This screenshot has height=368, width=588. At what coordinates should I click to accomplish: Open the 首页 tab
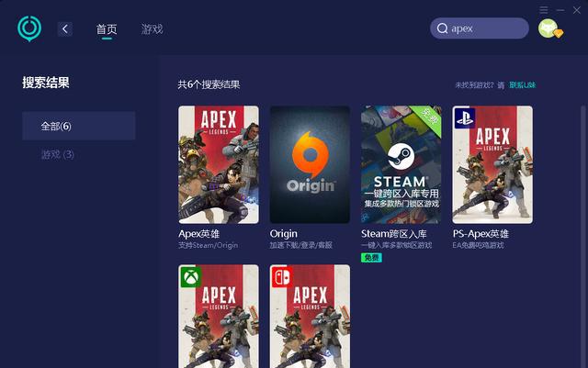107,28
